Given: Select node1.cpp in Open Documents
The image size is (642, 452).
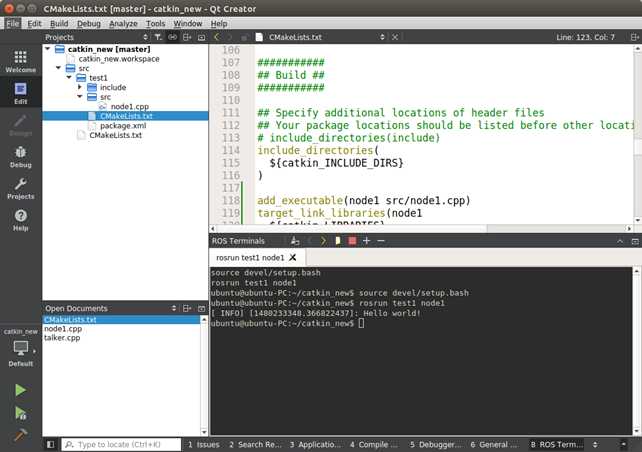Looking at the screenshot, I should pos(63,329).
